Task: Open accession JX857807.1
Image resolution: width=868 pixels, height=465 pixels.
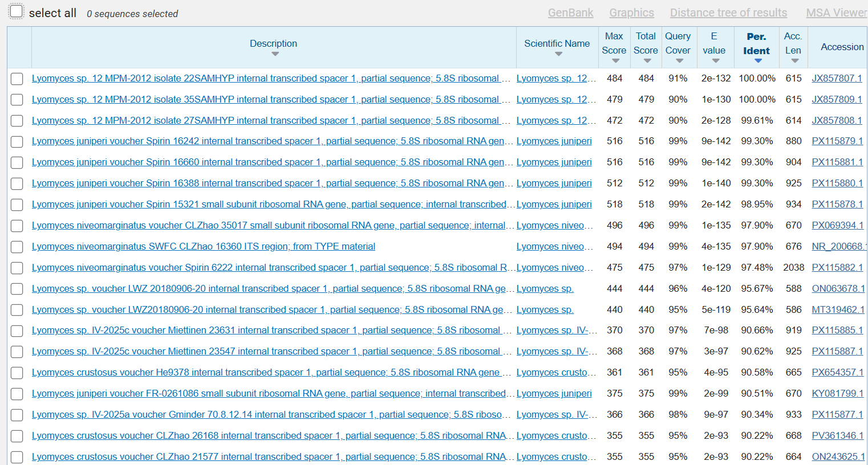Action: click(x=837, y=78)
